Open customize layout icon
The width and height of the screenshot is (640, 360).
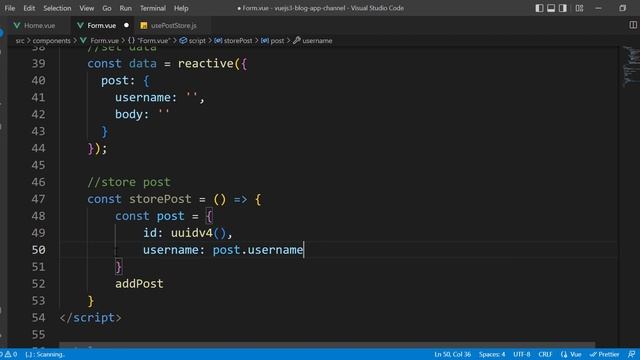(x=579, y=8)
